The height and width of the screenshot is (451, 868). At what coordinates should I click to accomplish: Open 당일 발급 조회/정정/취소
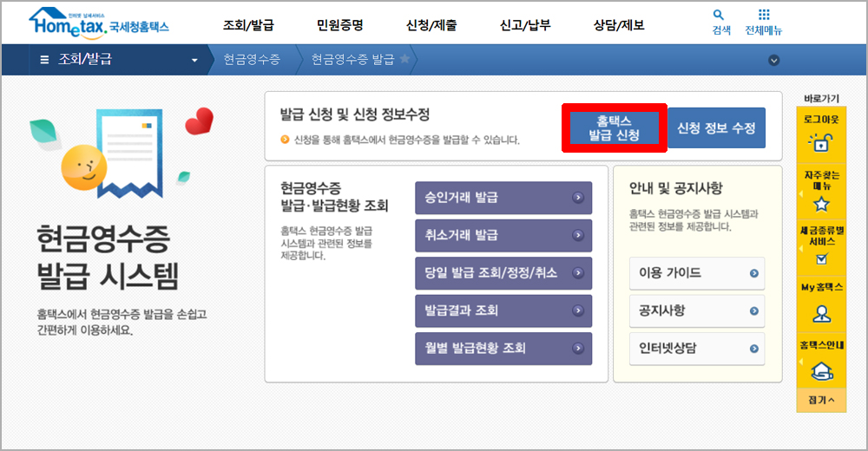coord(503,273)
